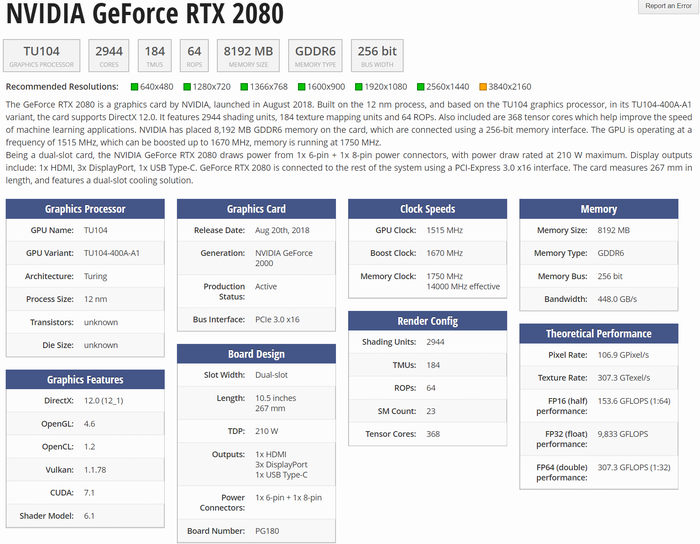
Task: Click the Graphics Processor section header
Action: [x=85, y=209]
